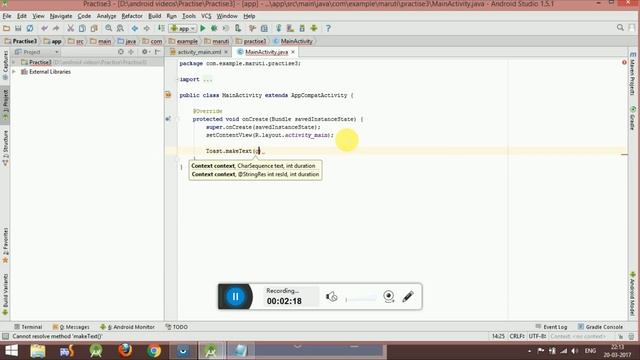Close the MainActivity.java tab
Screen dimensions: 640x360
(293, 52)
